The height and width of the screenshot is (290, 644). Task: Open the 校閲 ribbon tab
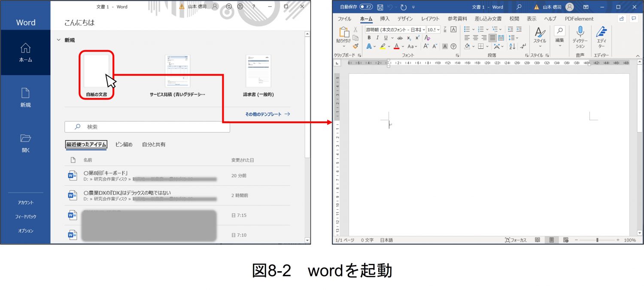(x=514, y=19)
